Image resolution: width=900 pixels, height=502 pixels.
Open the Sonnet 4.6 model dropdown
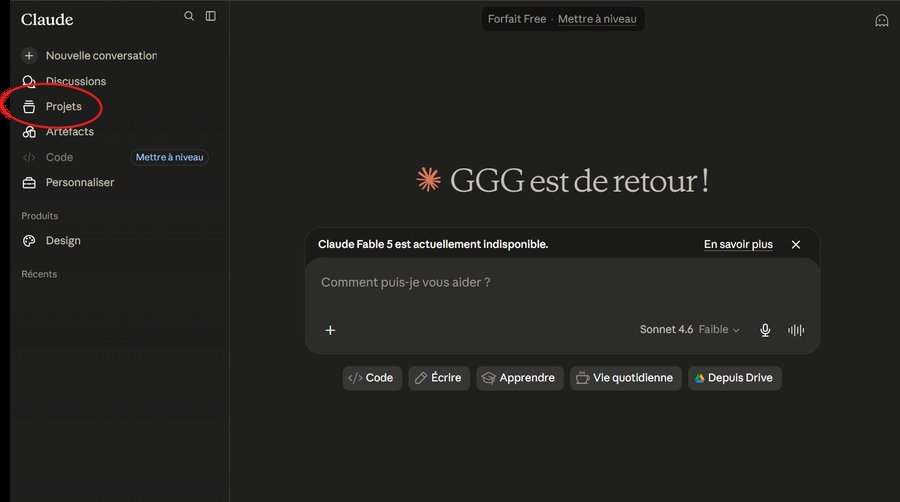tap(689, 330)
